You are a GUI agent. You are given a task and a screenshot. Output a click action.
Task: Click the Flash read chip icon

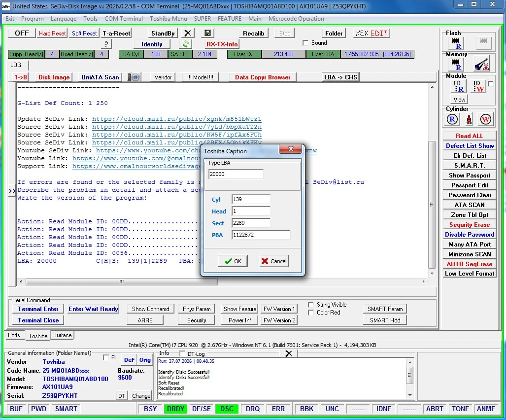click(x=456, y=43)
